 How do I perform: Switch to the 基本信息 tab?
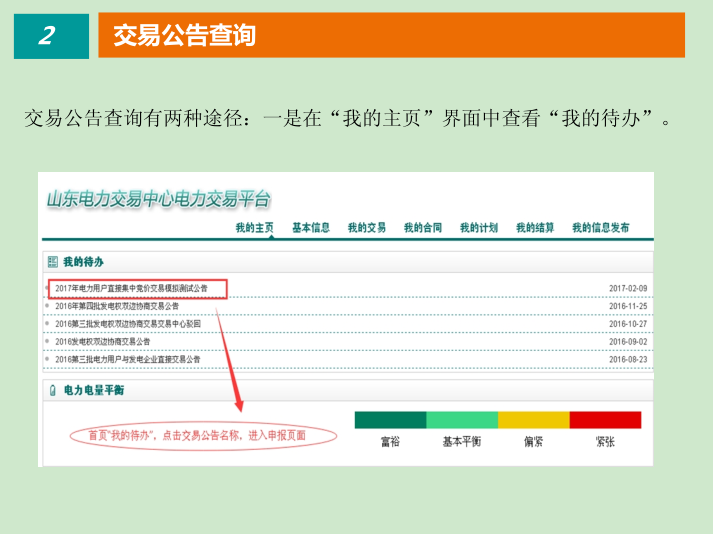pos(310,228)
